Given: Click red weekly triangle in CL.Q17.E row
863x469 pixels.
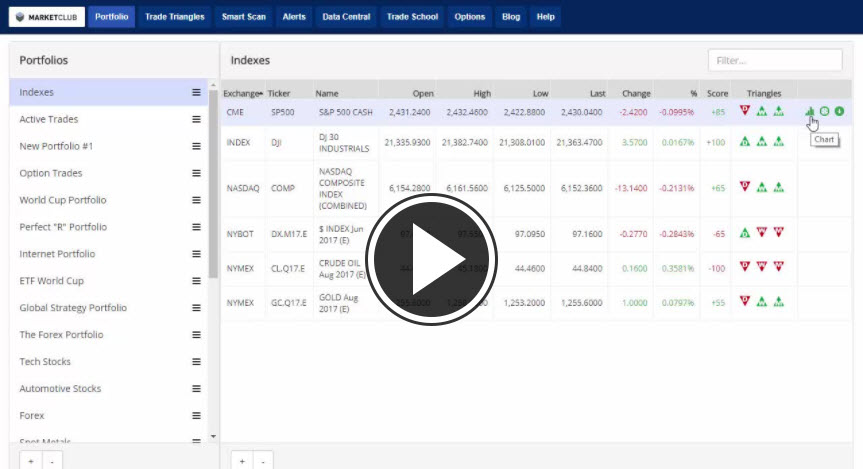Looking at the screenshot, I should coord(762,267).
